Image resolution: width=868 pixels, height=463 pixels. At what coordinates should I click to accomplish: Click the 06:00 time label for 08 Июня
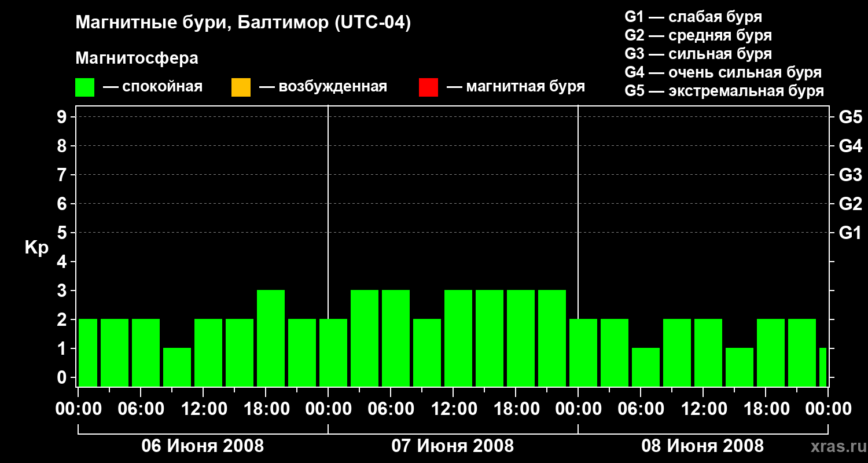(x=640, y=409)
